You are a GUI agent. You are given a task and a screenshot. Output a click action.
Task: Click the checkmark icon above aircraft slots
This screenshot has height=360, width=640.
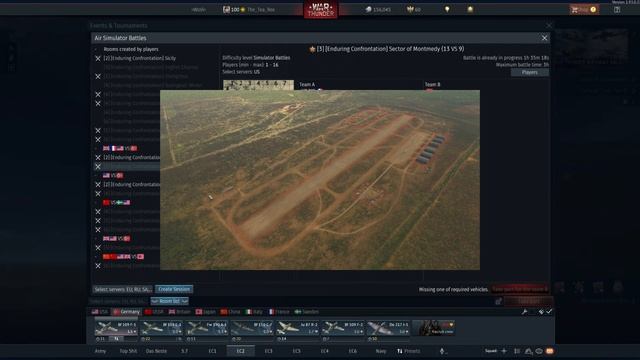tap(549, 312)
